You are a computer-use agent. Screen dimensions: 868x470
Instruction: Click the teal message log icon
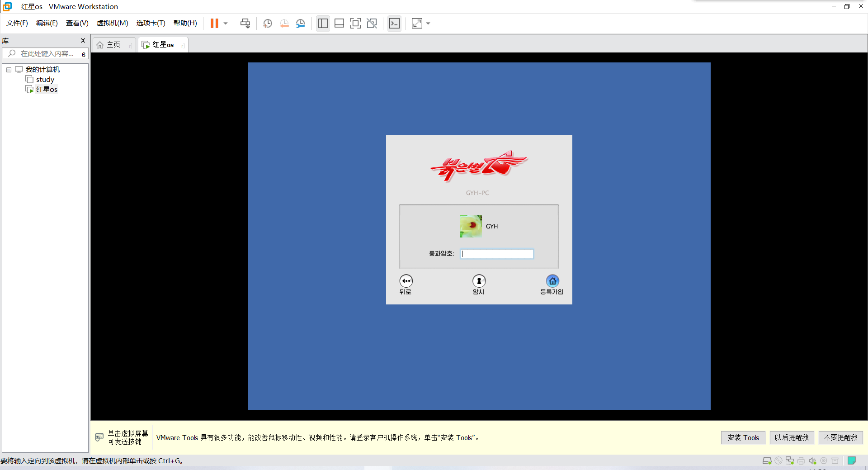point(852,461)
